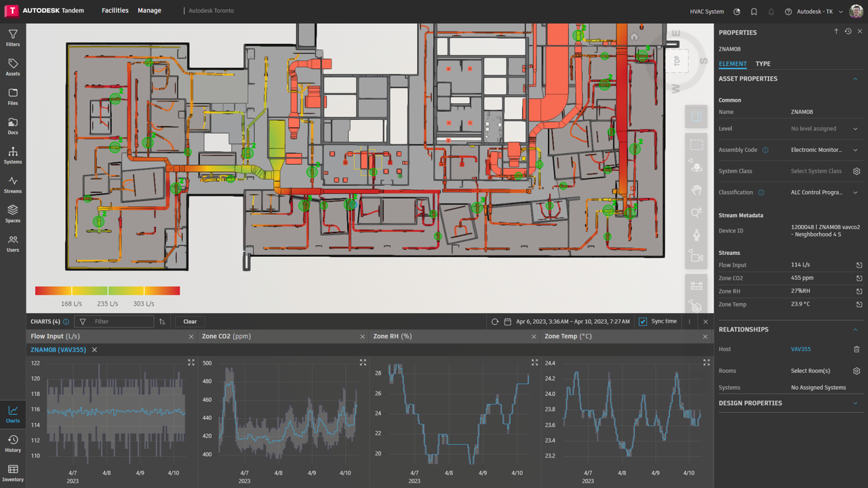868x488 pixels.
Task: Open the Filters panel in sidebar
Action: [13, 38]
